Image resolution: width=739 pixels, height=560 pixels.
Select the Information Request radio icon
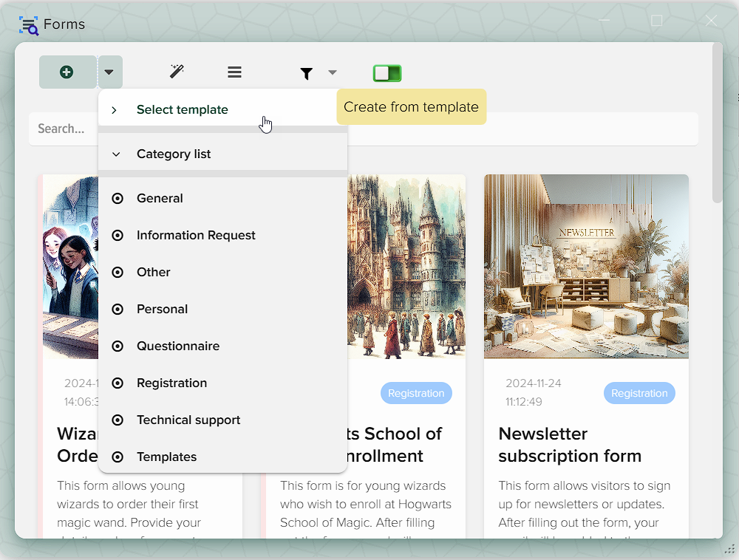coord(118,235)
